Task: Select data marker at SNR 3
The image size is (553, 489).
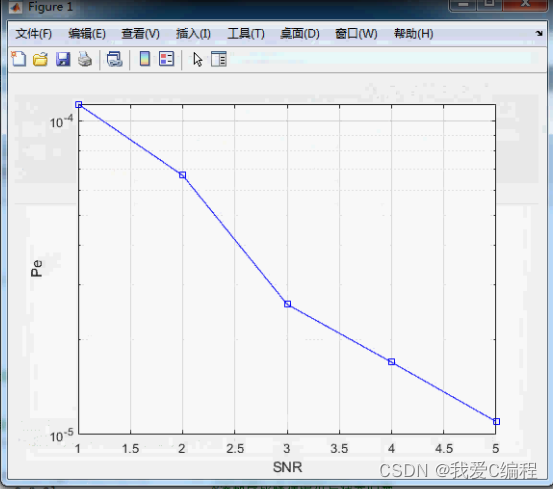Action: [x=287, y=304]
